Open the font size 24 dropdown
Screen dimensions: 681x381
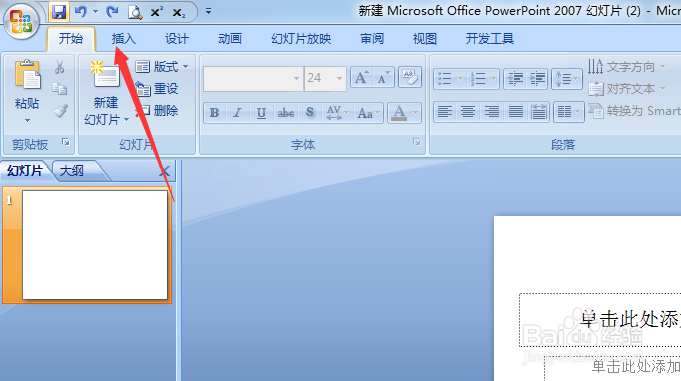[x=339, y=79]
